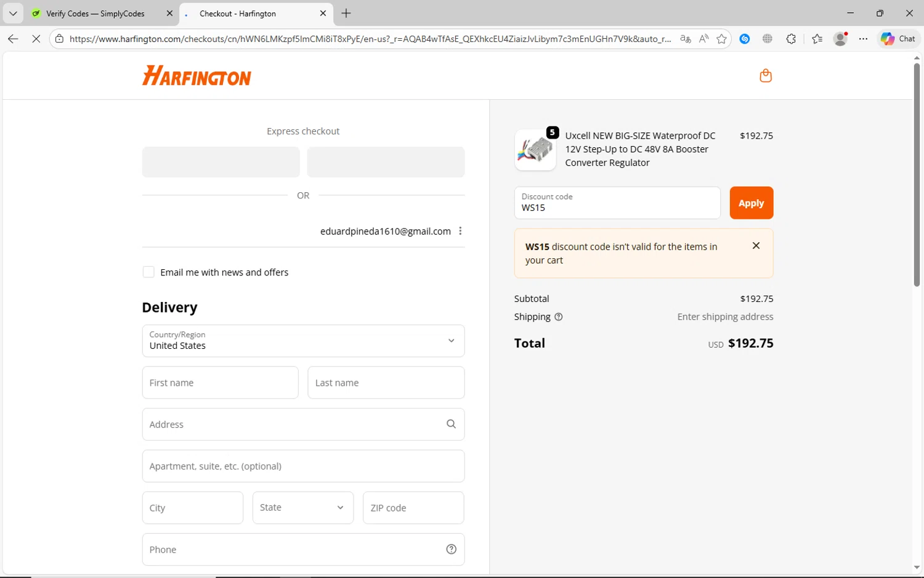Image resolution: width=924 pixels, height=578 pixels.
Task: Apply the discount code
Action: (x=752, y=203)
